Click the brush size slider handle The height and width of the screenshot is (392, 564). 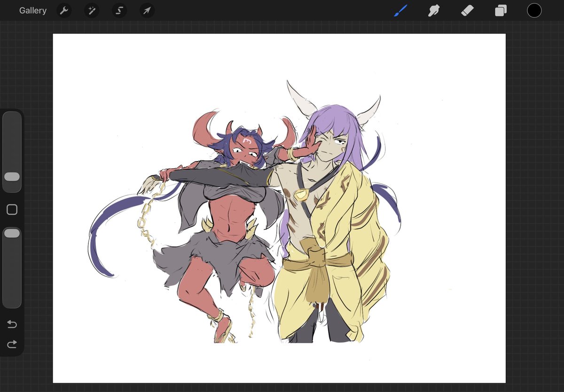click(x=12, y=177)
